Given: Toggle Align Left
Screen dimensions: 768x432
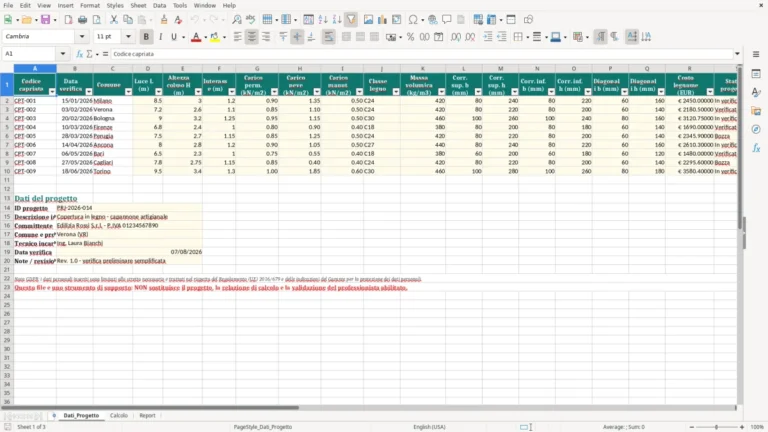Looking at the screenshot, I should pyautogui.click(x=238, y=37).
